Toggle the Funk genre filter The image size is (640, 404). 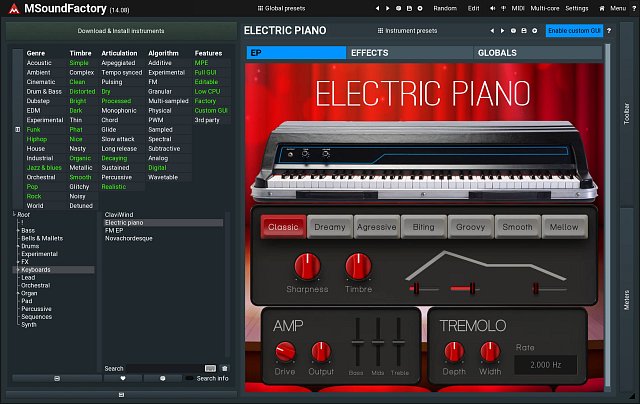pyautogui.click(x=35, y=129)
